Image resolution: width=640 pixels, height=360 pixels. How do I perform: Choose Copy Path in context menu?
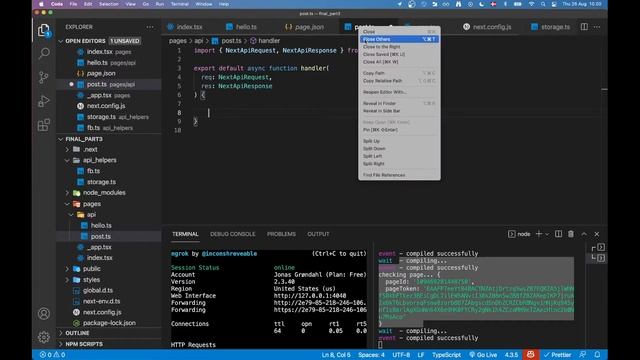pos(399,73)
